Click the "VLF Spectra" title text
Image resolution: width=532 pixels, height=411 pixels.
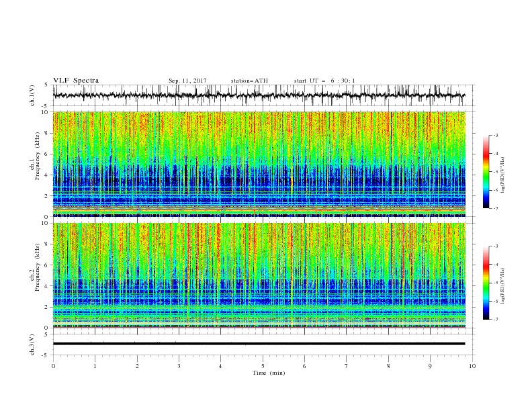pos(76,81)
